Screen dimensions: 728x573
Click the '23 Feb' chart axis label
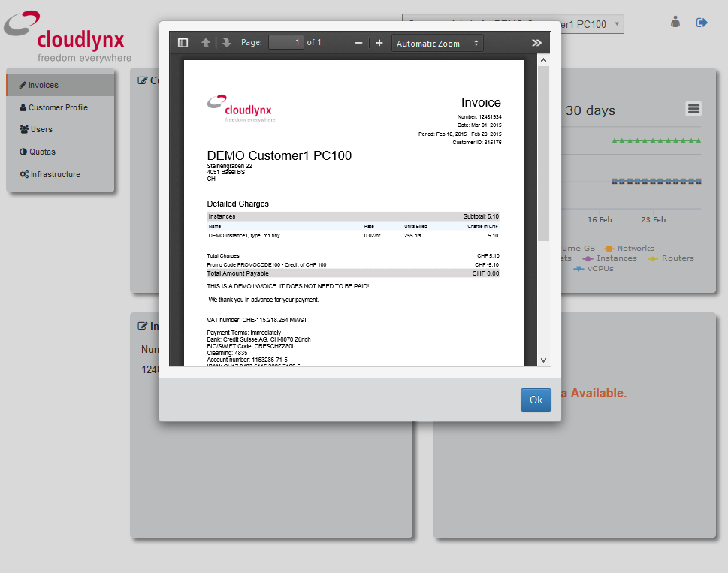coord(654,219)
